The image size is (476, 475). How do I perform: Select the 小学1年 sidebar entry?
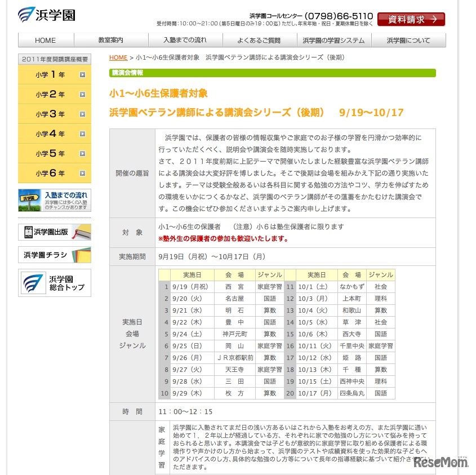[x=55, y=74]
